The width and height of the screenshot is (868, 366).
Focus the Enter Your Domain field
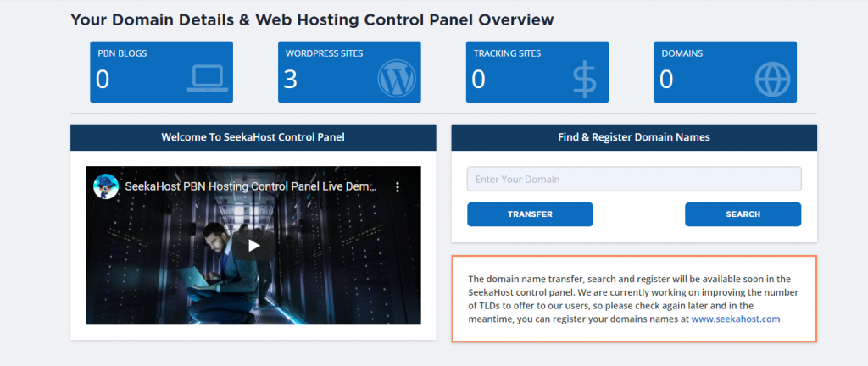[634, 179]
